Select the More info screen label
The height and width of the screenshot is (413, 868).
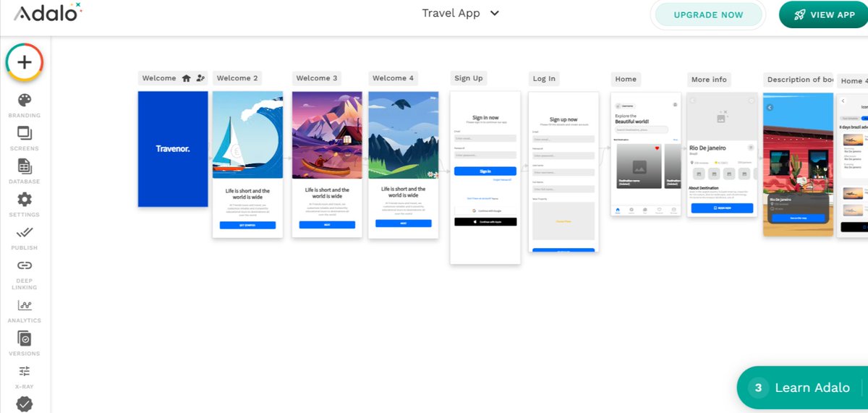(709, 80)
